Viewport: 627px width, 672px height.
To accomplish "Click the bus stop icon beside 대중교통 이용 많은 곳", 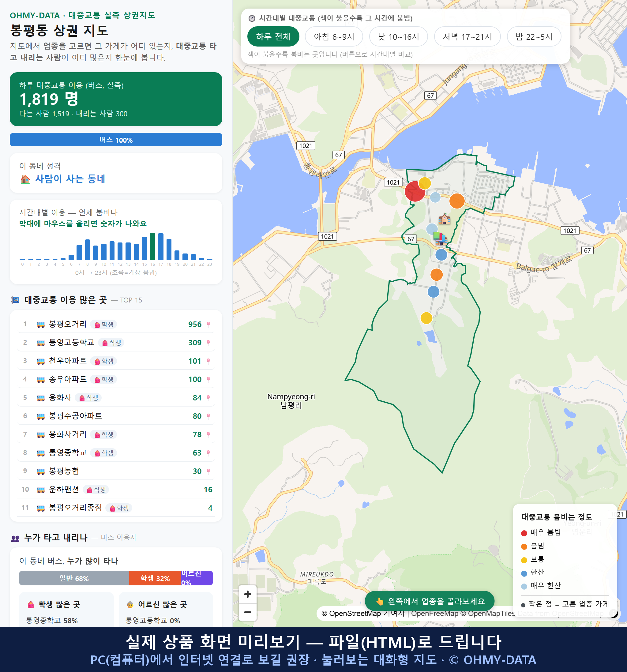I will click(x=15, y=300).
